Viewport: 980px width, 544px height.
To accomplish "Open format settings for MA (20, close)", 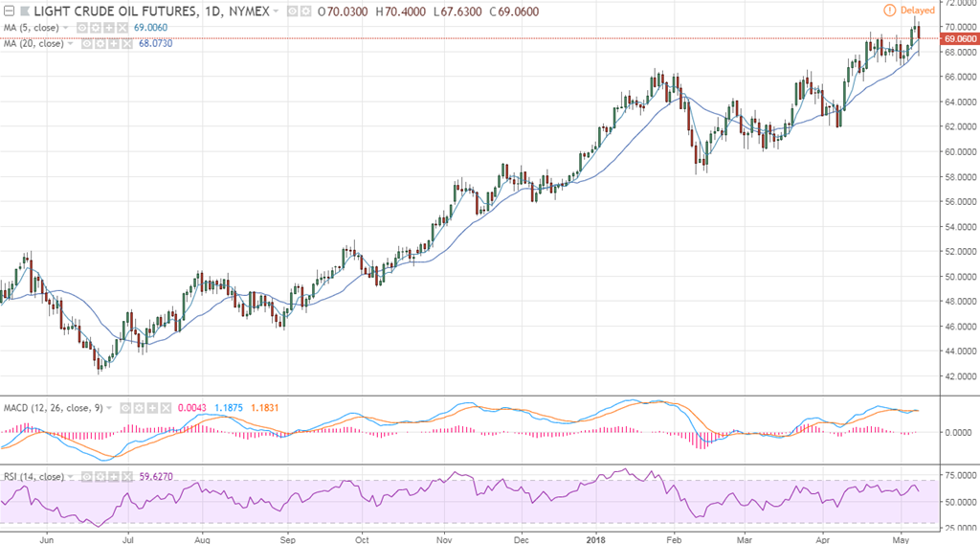I will (x=100, y=44).
